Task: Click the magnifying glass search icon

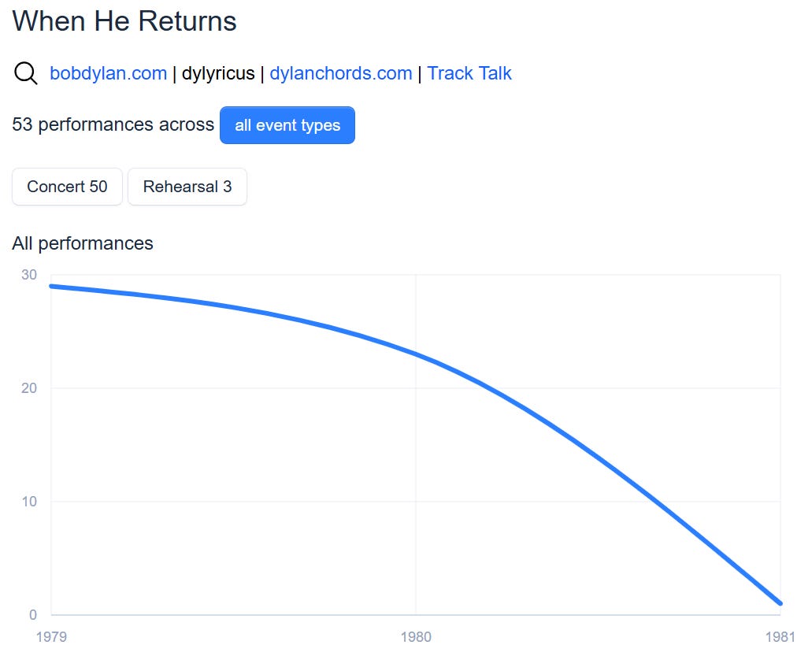Action: [25, 73]
